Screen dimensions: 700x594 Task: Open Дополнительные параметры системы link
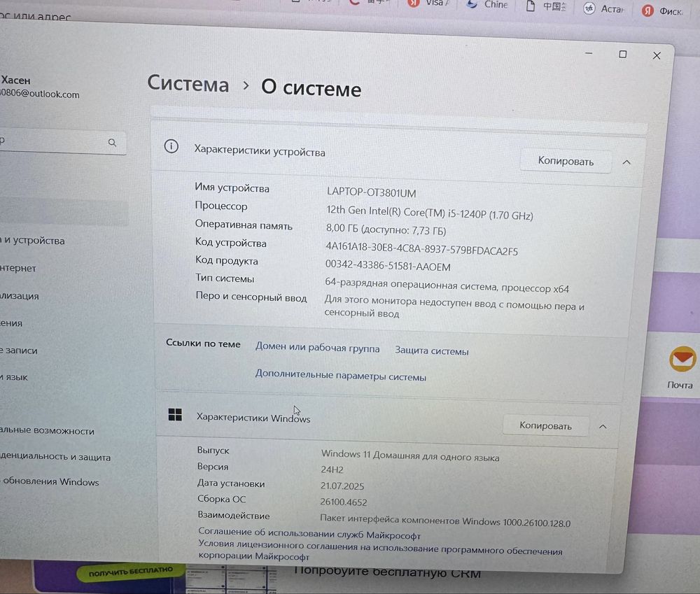(x=340, y=375)
